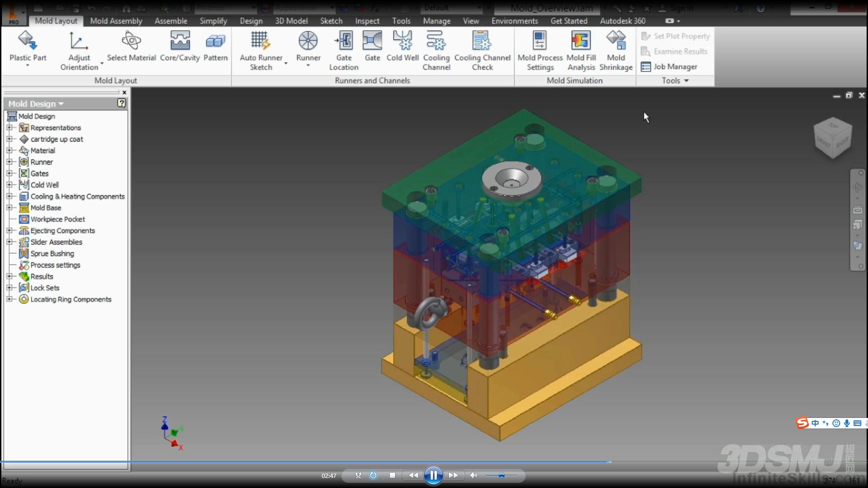This screenshot has height=488, width=868.
Task: Click the ViewCube in the viewport
Action: tap(833, 137)
